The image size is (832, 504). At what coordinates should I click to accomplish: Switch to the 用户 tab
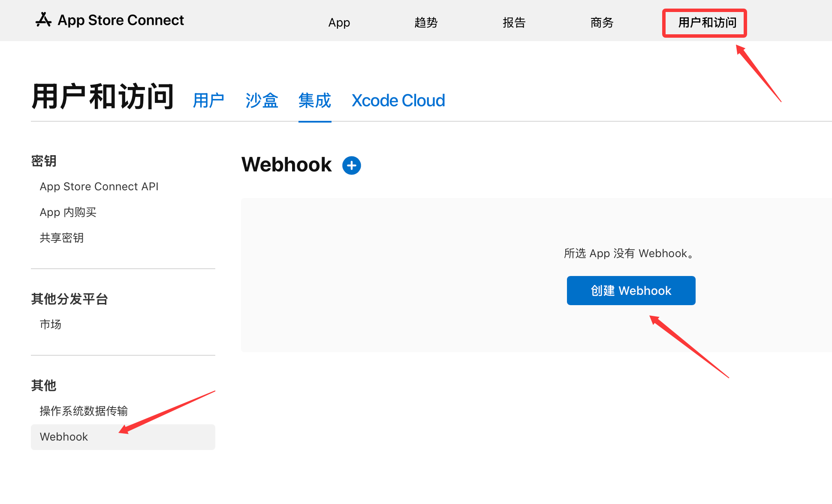coord(208,101)
